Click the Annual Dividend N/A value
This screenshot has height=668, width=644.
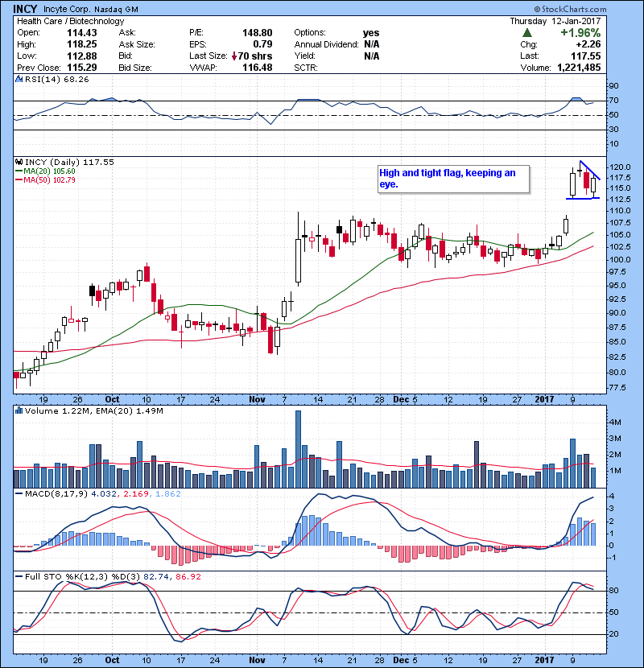pos(372,44)
